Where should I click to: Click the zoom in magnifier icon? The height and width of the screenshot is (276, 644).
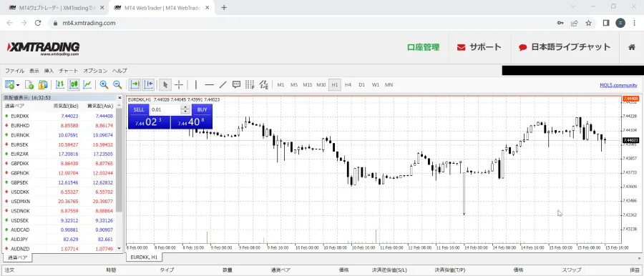(104, 84)
